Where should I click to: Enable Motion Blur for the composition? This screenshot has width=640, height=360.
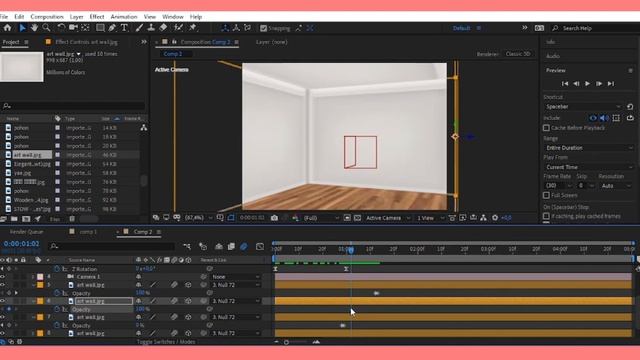[x=244, y=247]
